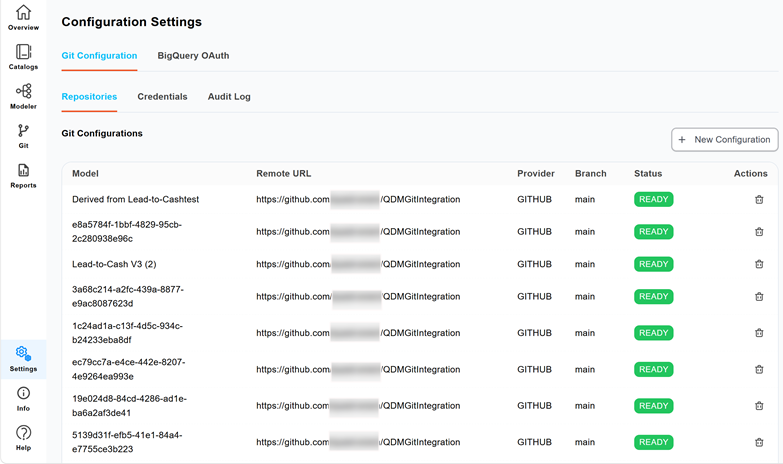Delete the 1c24ad1a-c13f configuration row
Viewport: 783px width, 464px height.
click(x=759, y=333)
